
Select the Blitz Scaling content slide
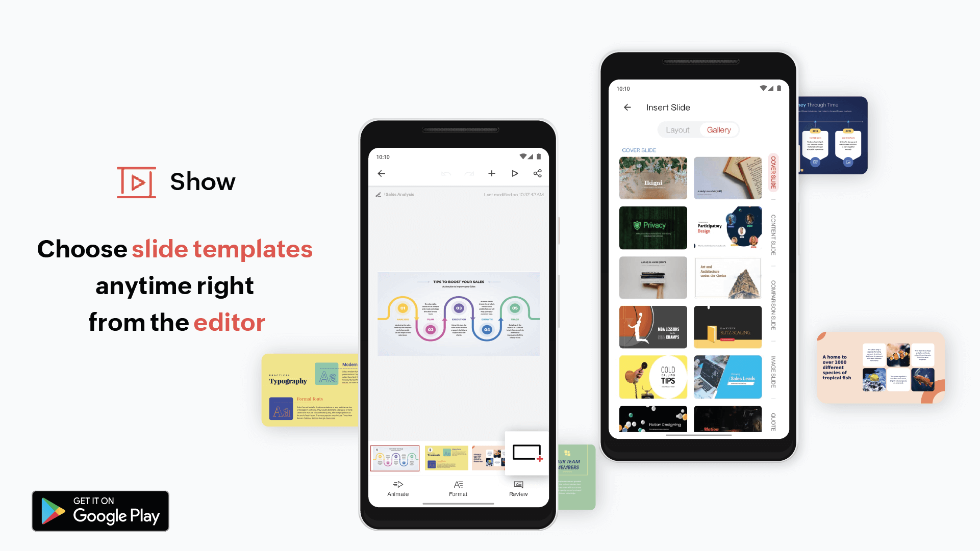tap(726, 328)
